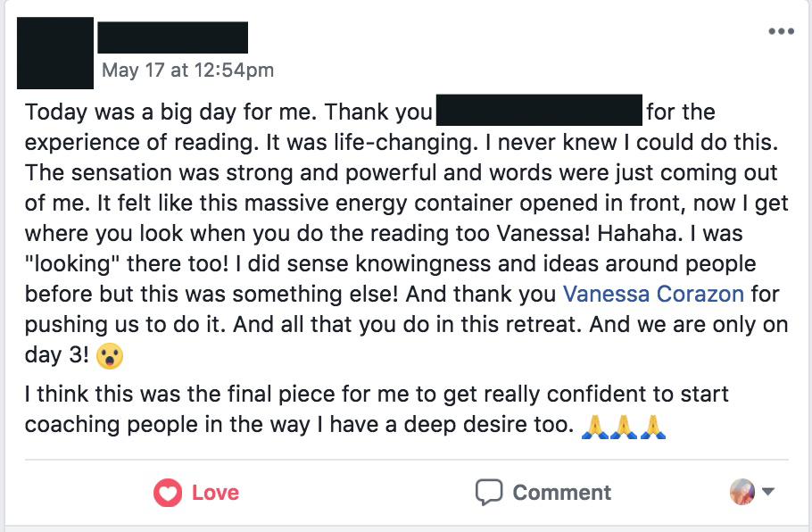Image resolution: width=812 pixels, height=532 pixels.
Task: Click the redacted tagged name after Thank you
Action: pos(539,110)
